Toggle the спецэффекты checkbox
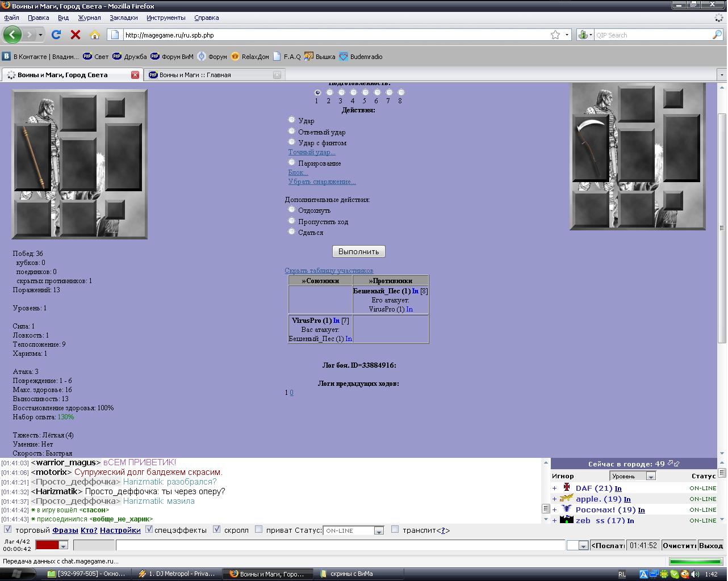The image size is (728, 581). 149,529
